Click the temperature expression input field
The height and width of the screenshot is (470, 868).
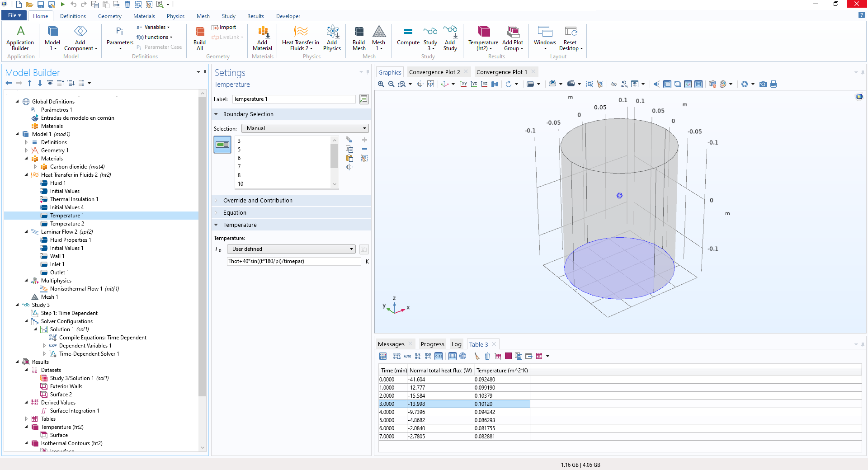click(294, 261)
